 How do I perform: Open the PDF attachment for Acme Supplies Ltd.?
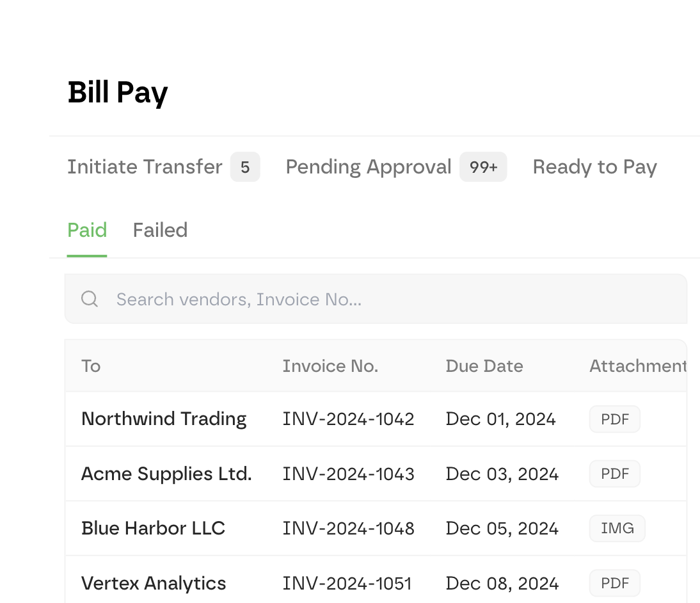point(614,474)
